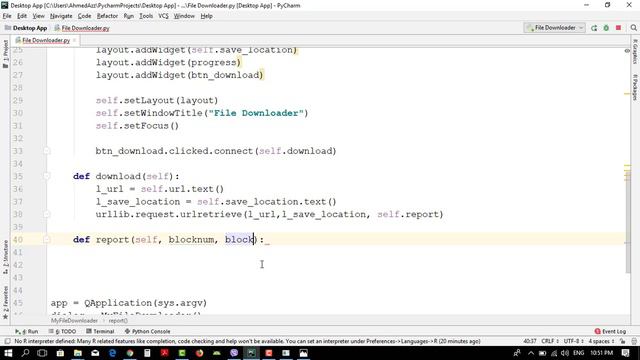Click the yellow warning stripe marker near line 29
This screenshot has height=360, width=640.
click(x=627, y=94)
